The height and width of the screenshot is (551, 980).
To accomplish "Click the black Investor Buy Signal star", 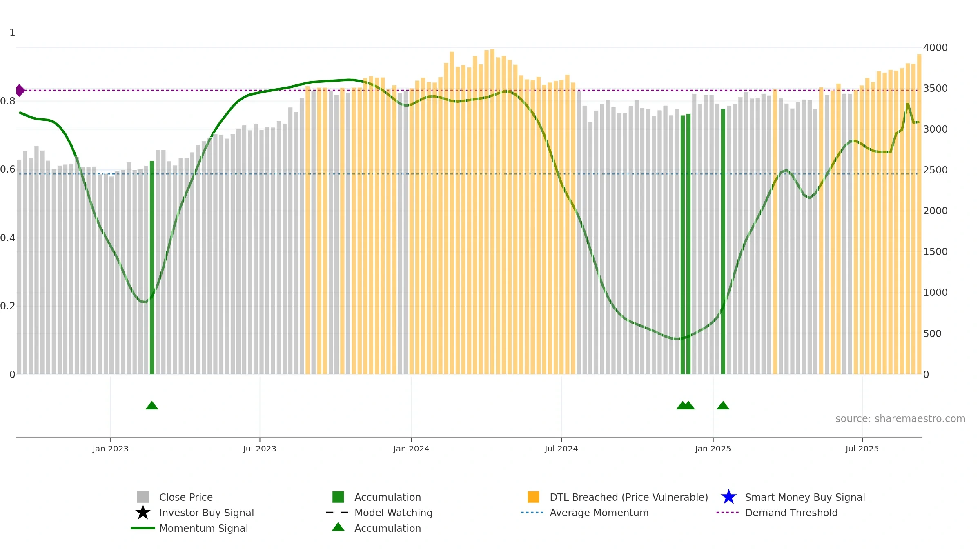I will point(143,513).
